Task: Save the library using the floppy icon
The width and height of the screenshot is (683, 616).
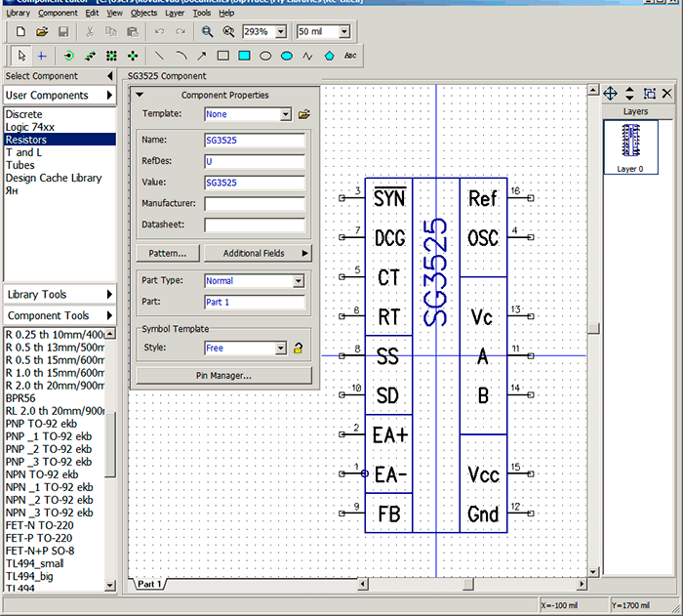Action: click(x=63, y=32)
